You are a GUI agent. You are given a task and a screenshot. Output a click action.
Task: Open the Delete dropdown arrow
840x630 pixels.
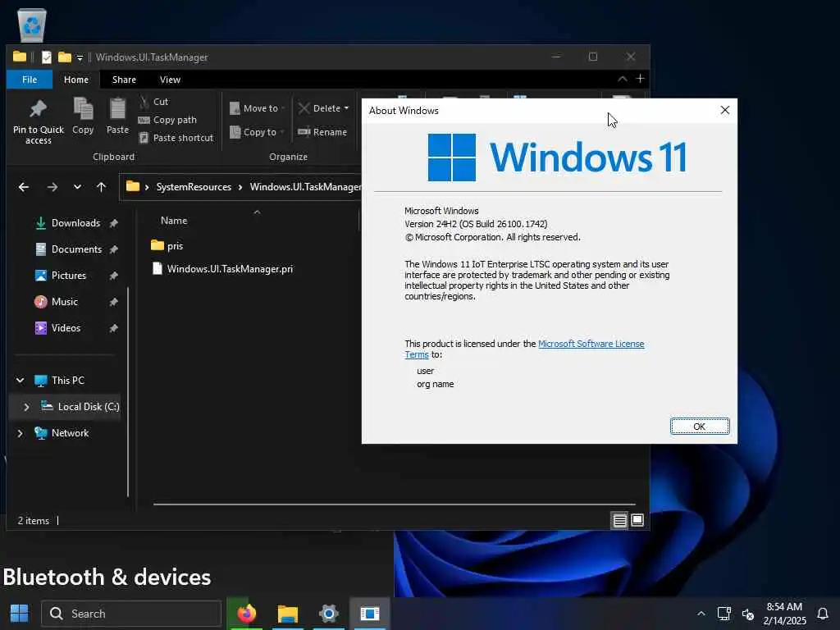pyautogui.click(x=346, y=108)
